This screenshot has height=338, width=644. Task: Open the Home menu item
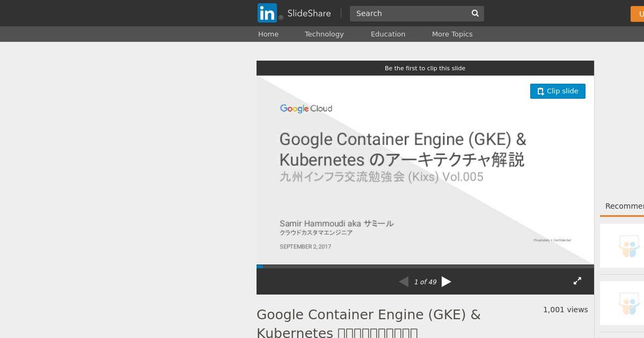268,34
